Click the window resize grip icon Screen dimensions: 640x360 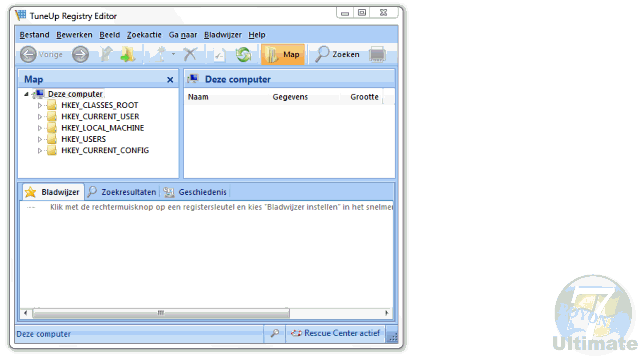[x=392, y=337]
